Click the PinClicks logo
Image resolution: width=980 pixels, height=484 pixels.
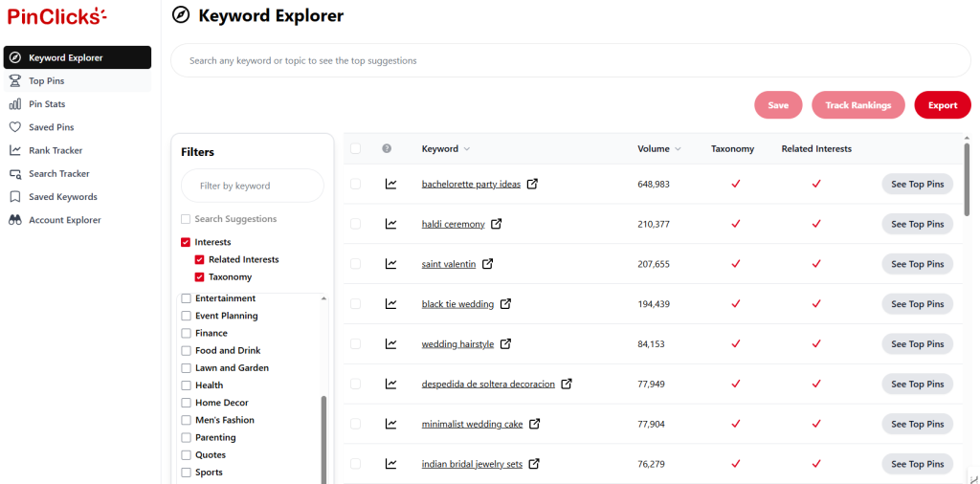(x=56, y=16)
